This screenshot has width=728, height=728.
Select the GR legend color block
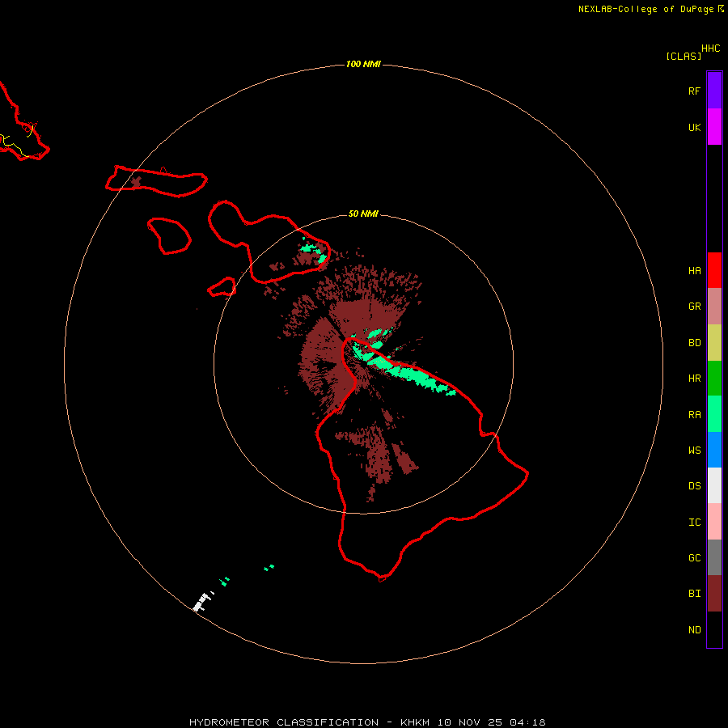pyautogui.click(x=714, y=307)
